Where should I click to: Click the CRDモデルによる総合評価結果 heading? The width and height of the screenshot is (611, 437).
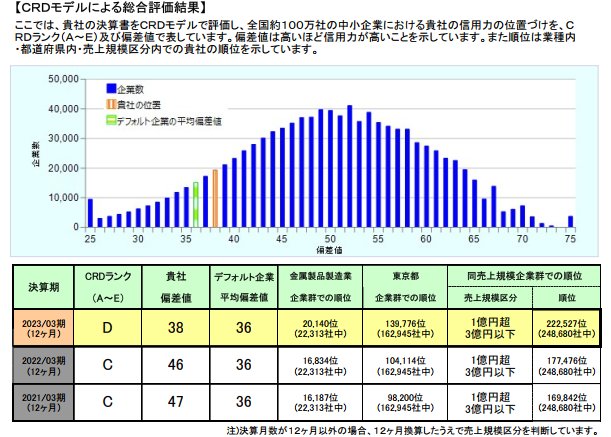pyautogui.click(x=106, y=8)
